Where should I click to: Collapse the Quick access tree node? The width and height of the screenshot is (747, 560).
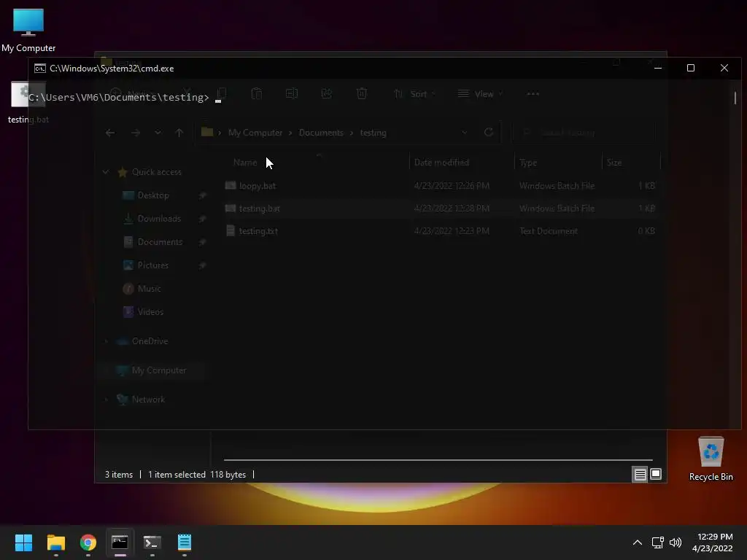[x=106, y=172]
